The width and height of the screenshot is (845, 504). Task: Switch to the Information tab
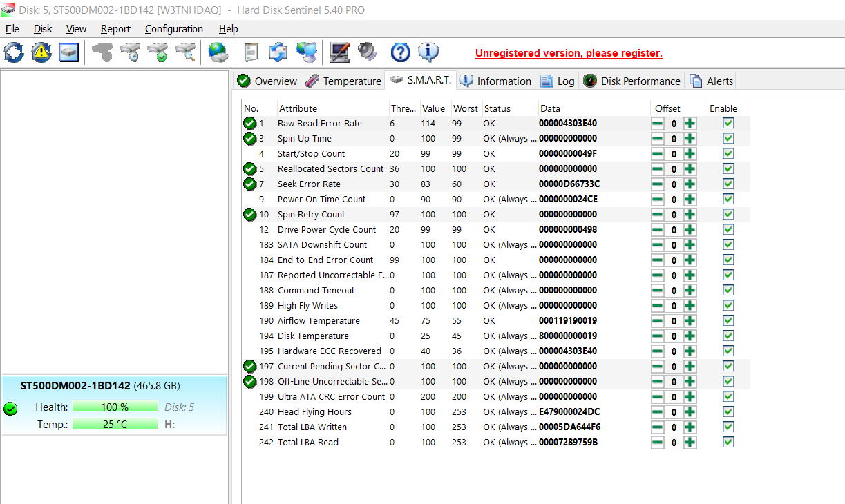click(495, 81)
